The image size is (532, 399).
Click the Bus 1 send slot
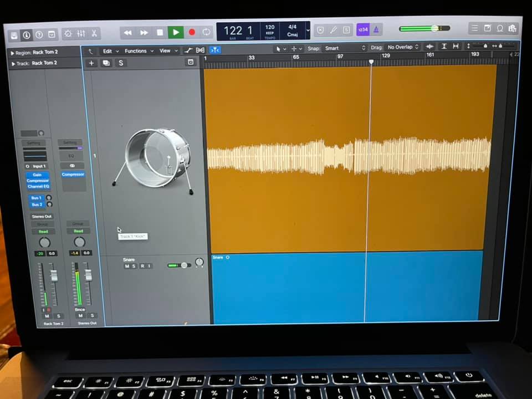point(36,198)
